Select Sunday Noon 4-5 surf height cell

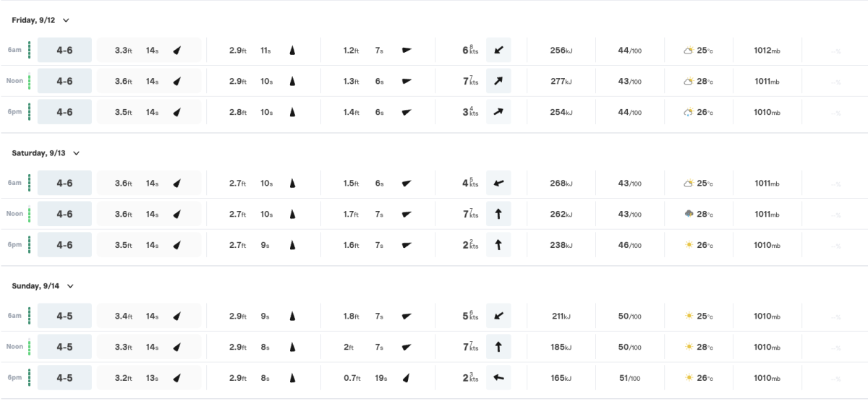(64, 347)
